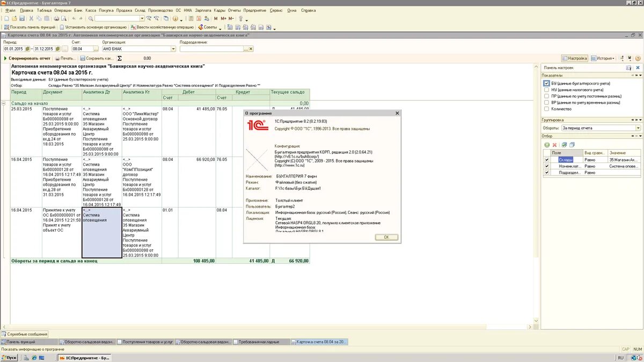
Task: Delete selected filter with red X icon
Action: pyautogui.click(x=555, y=145)
